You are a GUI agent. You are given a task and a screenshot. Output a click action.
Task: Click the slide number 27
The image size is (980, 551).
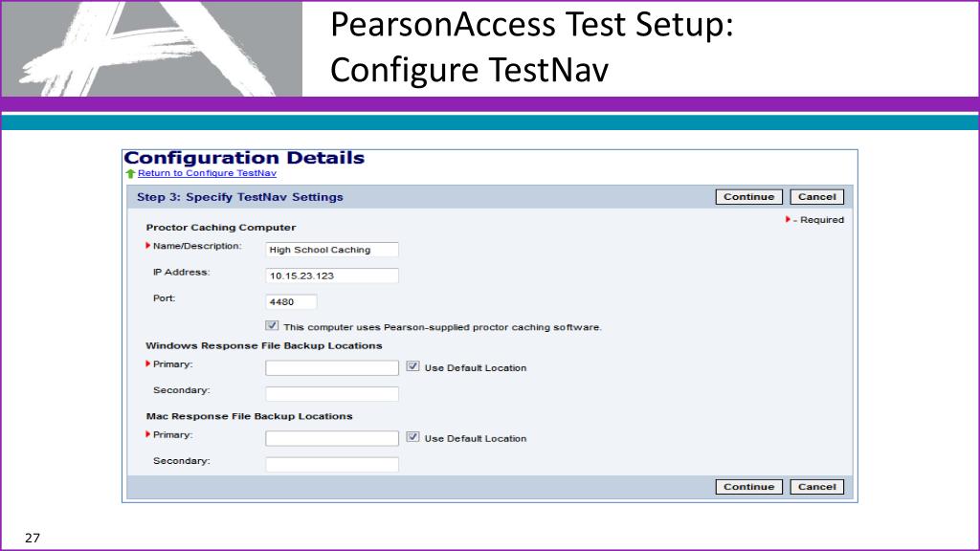pos(33,538)
